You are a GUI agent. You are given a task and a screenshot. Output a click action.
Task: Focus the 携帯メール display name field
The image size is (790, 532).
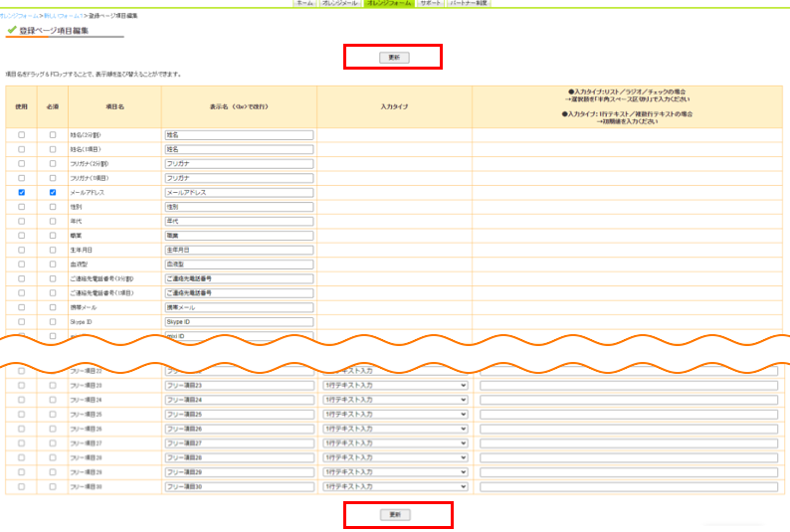click(239, 307)
